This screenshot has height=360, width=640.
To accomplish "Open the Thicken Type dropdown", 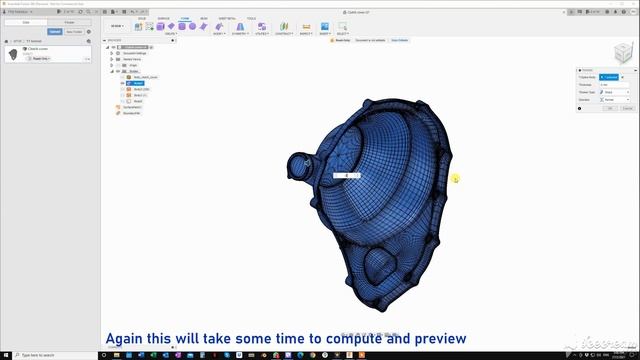I will (614, 92).
